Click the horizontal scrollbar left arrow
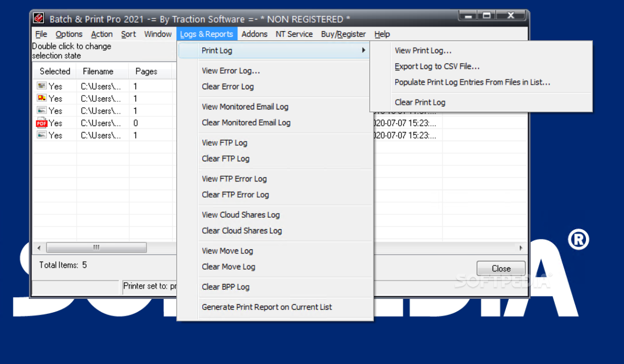The height and width of the screenshot is (364, 624). point(39,248)
